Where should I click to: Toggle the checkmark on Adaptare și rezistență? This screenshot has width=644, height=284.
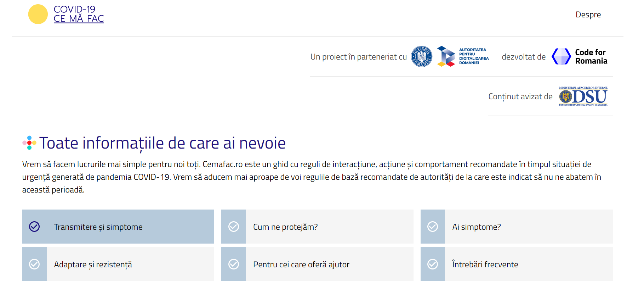(x=34, y=264)
